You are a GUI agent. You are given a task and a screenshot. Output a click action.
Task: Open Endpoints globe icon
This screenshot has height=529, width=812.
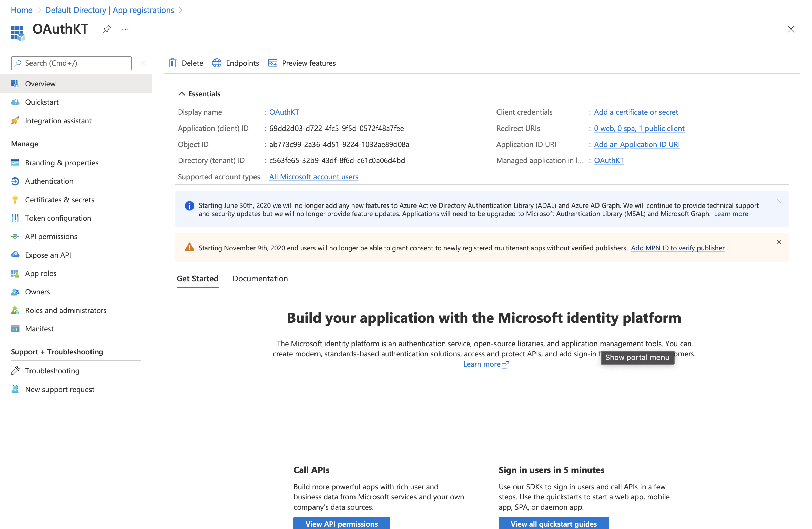[x=217, y=63]
